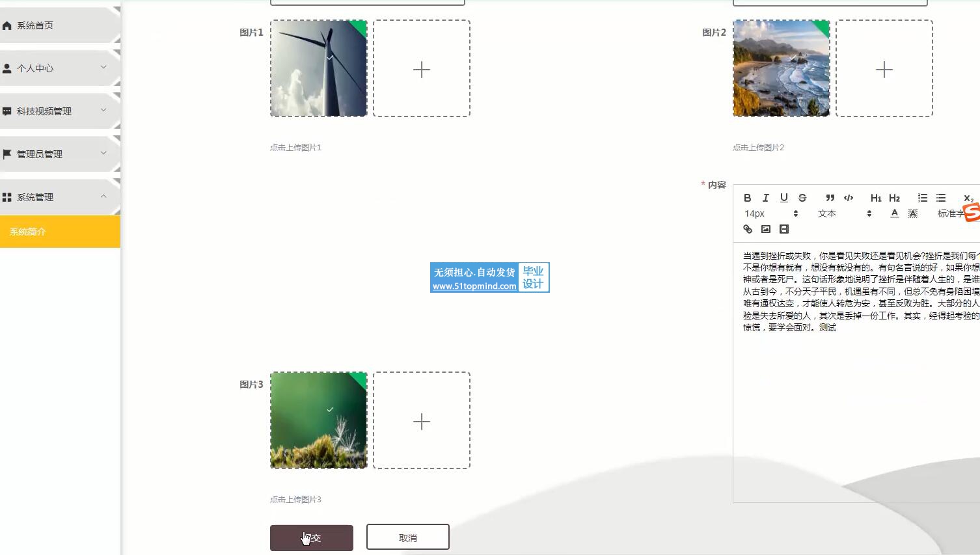This screenshot has height=555, width=980.
Task: Select the 系统简介 submenu item
Action: point(60,232)
